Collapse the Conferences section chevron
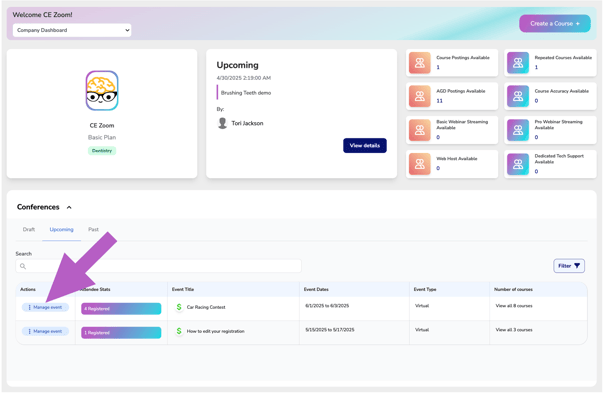 69,207
